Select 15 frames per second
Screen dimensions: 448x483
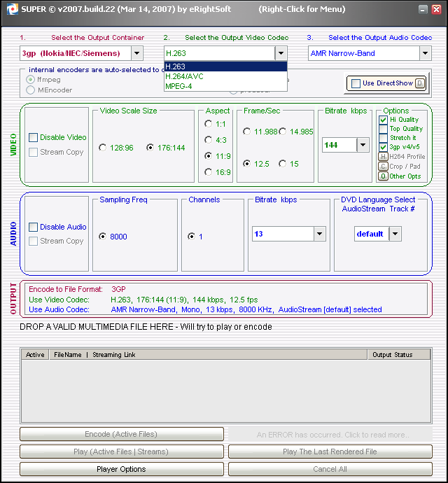point(282,164)
